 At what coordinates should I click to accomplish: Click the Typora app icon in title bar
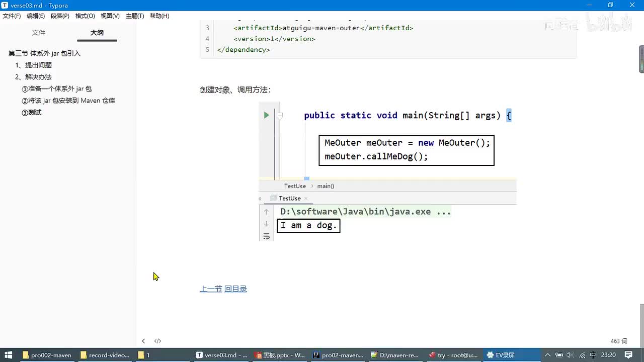(x=5, y=5)
